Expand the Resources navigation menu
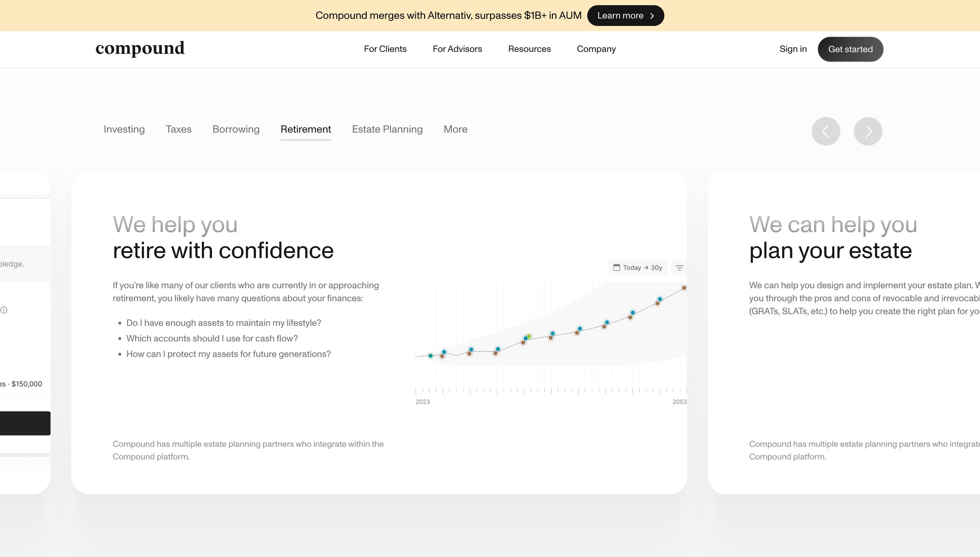 point(529,49)
